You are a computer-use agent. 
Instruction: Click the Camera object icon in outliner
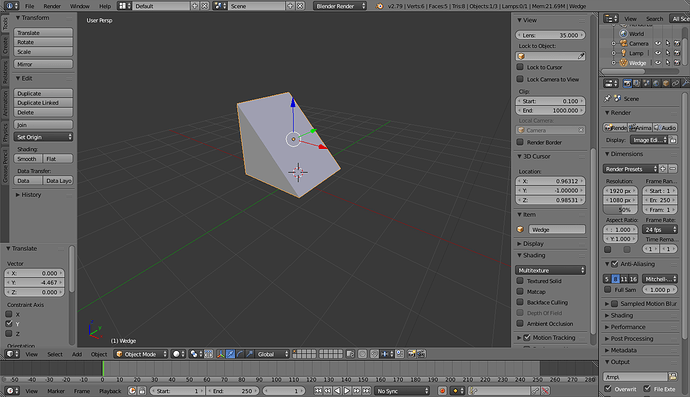pos(624,43)
